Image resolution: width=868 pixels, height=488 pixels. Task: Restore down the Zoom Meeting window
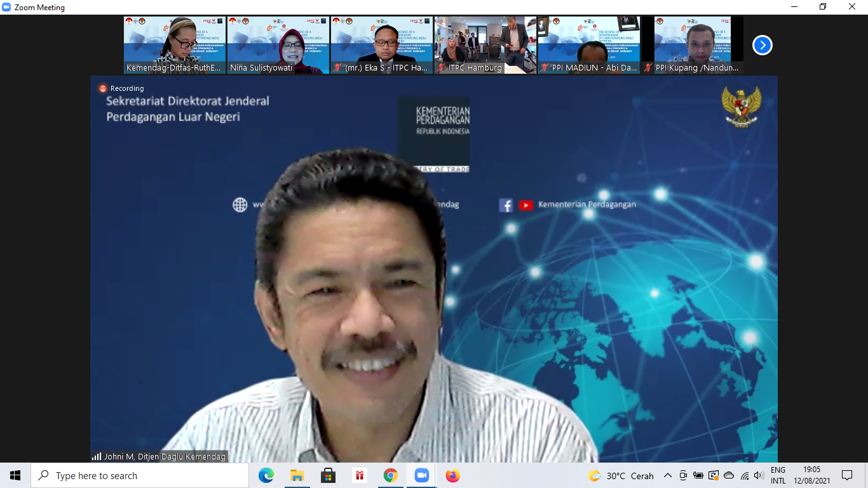(823, 7)
